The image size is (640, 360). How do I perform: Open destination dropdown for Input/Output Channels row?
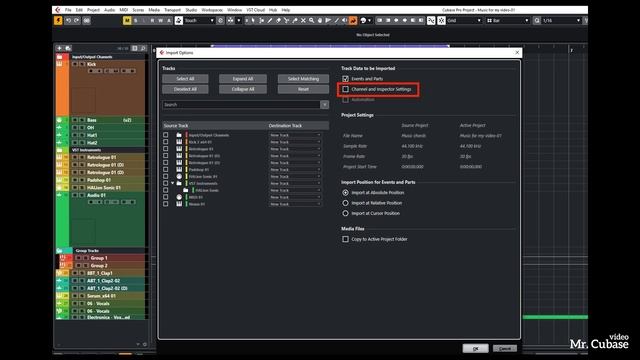coord(295,135)
